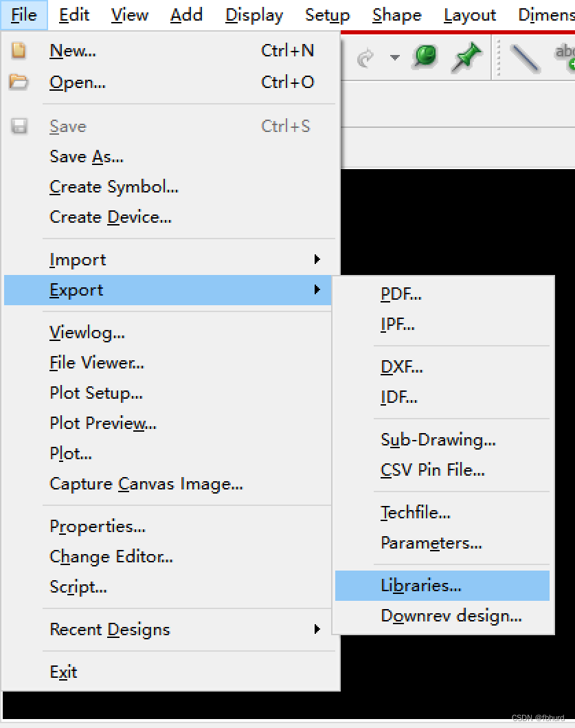This screenshot has height=728, width=575.
Task: Select the Add Line tool
Action: coord(525,58)
